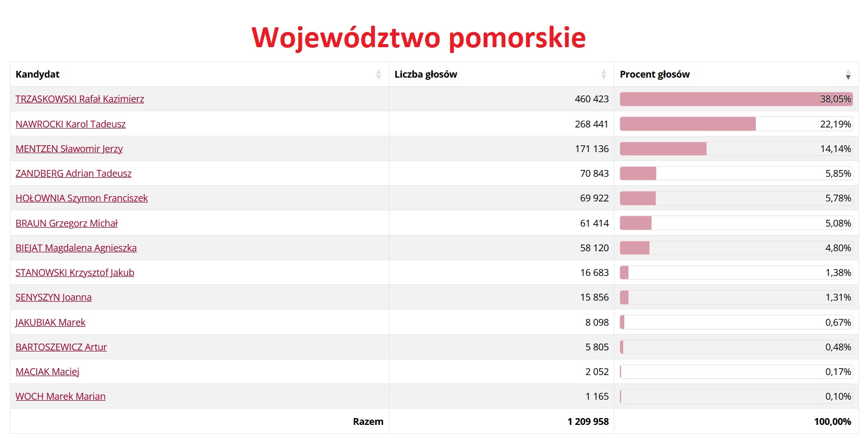This screenshot has height=438, width=868.
Task: Click the 38,05% progress bar
Action: pyautogui.click(x=736, y=99)
